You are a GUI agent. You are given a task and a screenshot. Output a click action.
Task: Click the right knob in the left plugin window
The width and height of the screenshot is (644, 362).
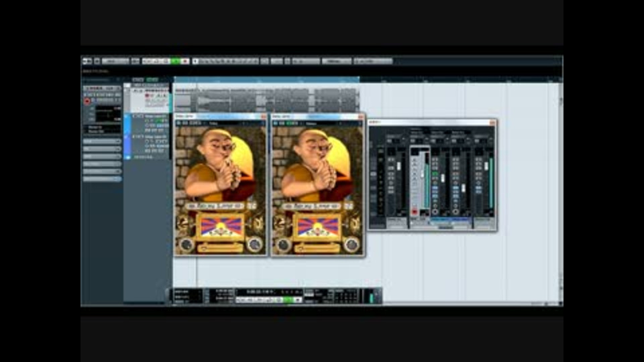[254, 245]
